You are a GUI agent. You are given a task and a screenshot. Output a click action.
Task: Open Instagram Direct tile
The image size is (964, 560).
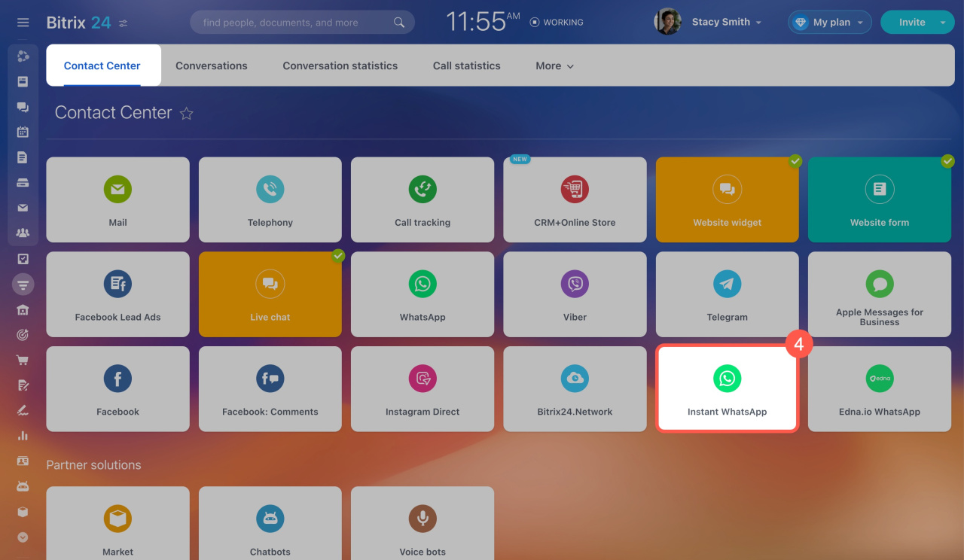pyautogui.click(x=423, y=389)
